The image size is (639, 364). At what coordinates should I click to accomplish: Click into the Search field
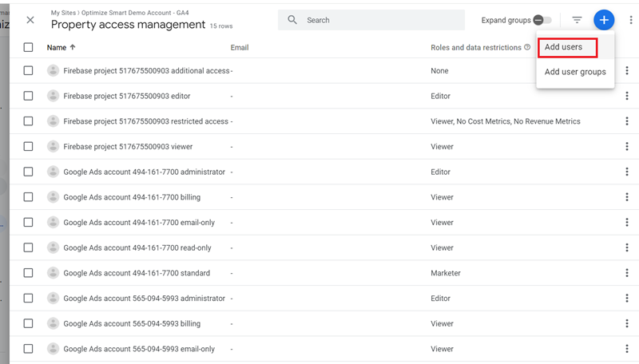tap(371, 20)
